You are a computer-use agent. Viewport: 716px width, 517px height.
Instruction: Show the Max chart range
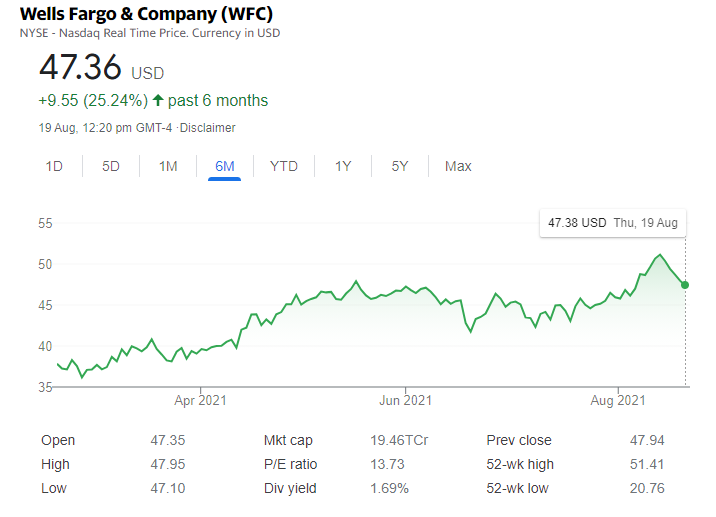click(x=458, y=166)
